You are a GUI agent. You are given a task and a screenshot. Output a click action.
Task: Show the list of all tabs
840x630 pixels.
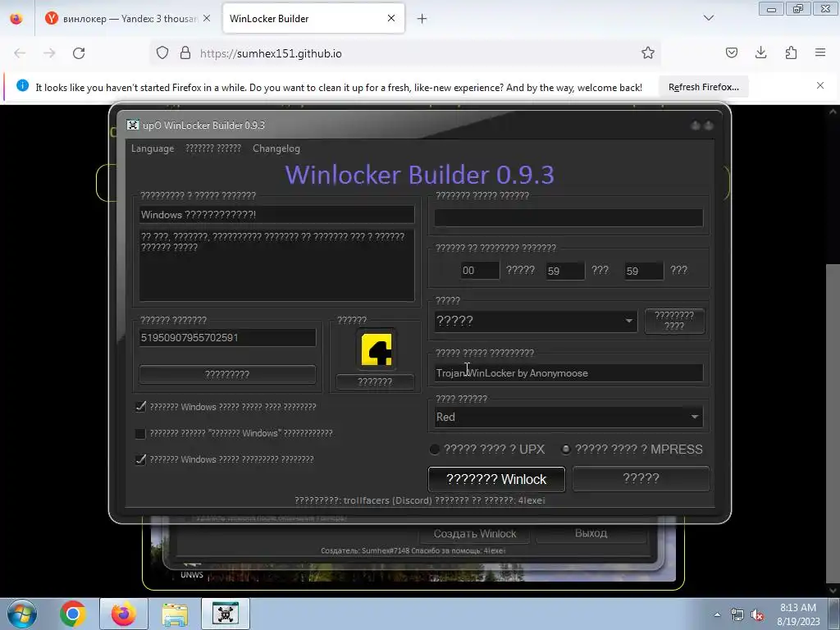click(x=709, y=18)
